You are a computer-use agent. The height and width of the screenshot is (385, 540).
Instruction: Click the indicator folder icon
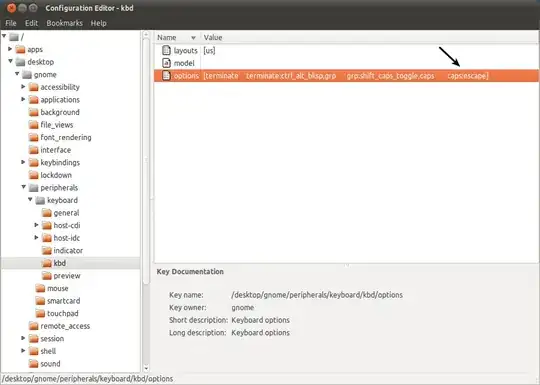(x=46, y=251)
